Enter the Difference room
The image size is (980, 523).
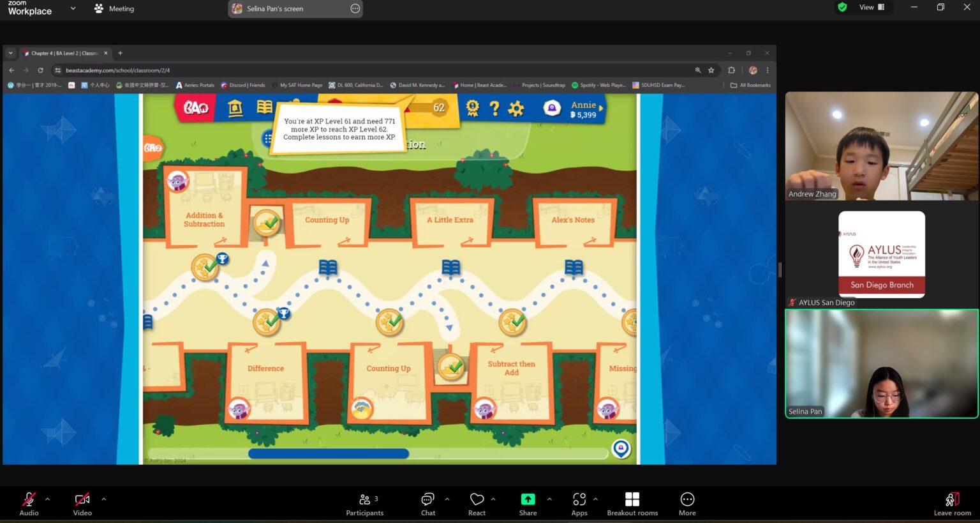pyautogui.click(x=266, y=382)
